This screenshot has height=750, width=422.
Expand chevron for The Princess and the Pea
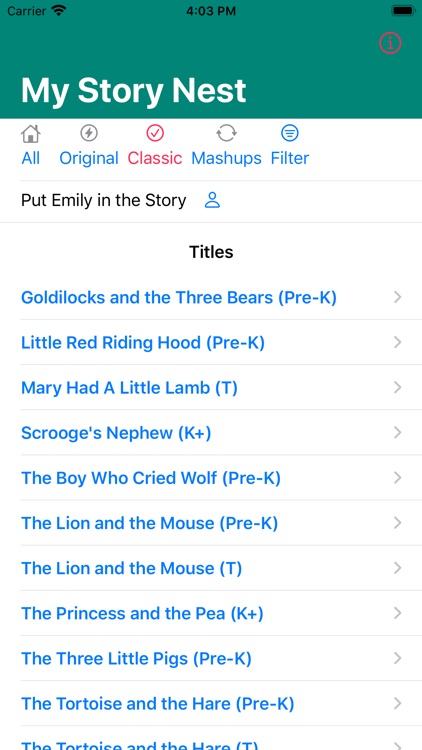pos(397,613)
